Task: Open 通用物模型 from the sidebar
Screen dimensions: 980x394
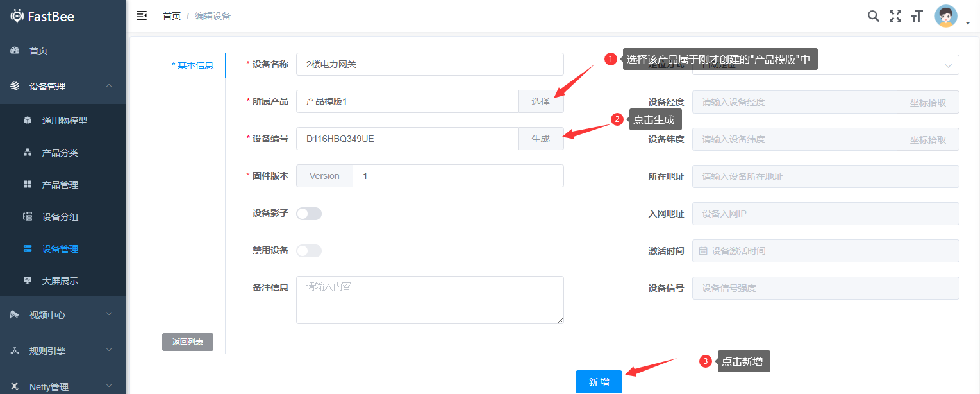Action: [x=64, y=121]
